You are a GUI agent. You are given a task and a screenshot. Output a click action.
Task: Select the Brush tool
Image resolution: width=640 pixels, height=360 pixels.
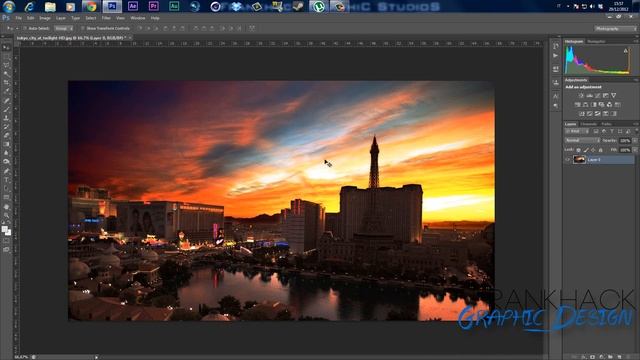(6, 109)
